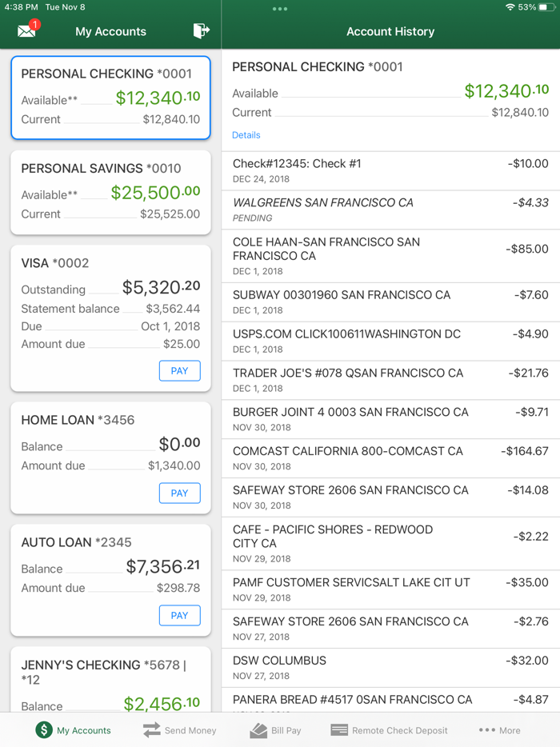Select the PERSONAL SAVINGS *0010 account card
Screen dimensions: 560x747
(x=110, y=192)
